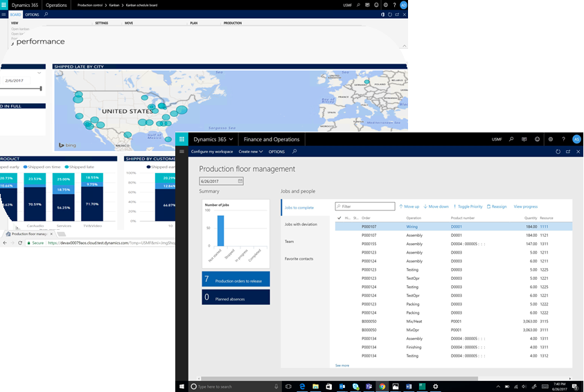The image size is (584, 392).
Task: Open the Favorite contacts tab
Action: coord(299,258)
